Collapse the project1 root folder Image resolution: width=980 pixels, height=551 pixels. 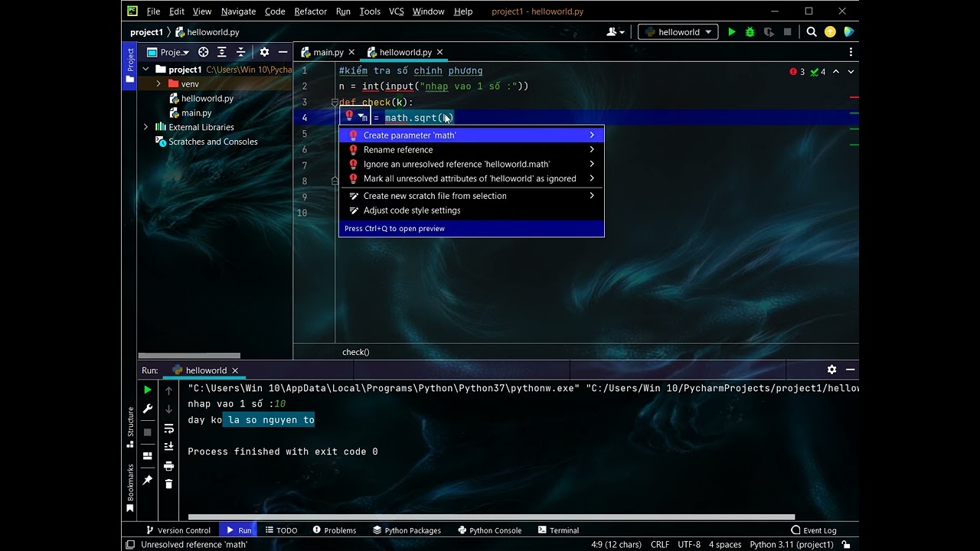pyautogui.click(x=145, y=69)
